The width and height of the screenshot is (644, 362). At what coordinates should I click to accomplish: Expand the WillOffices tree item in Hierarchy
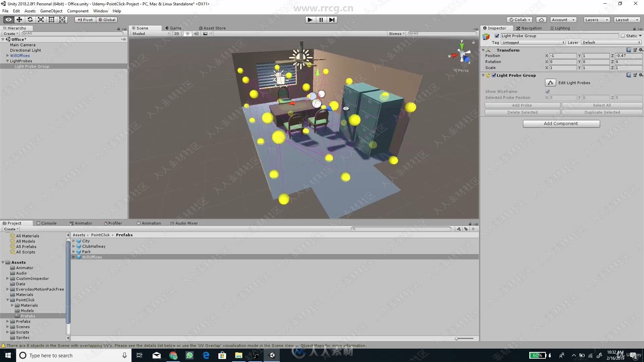(7, 55)
